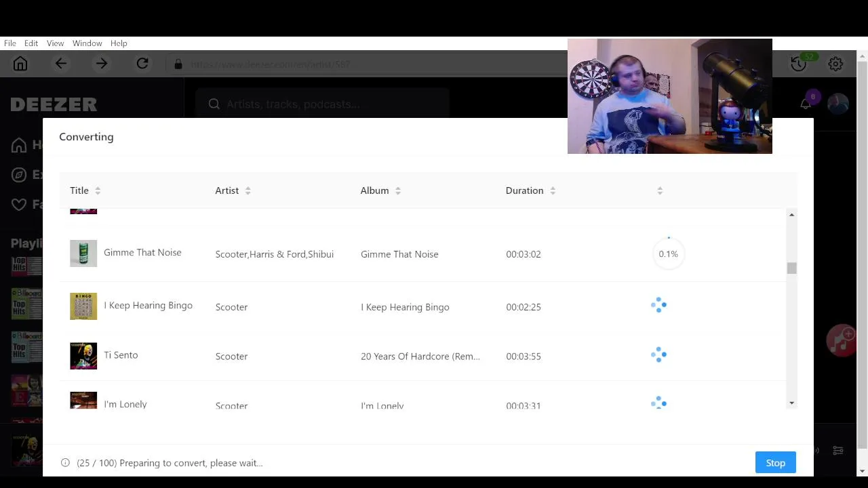This screenshot has width=868, height=488.
Task: Click the Deezer search input field
Action: pos(322,104)
